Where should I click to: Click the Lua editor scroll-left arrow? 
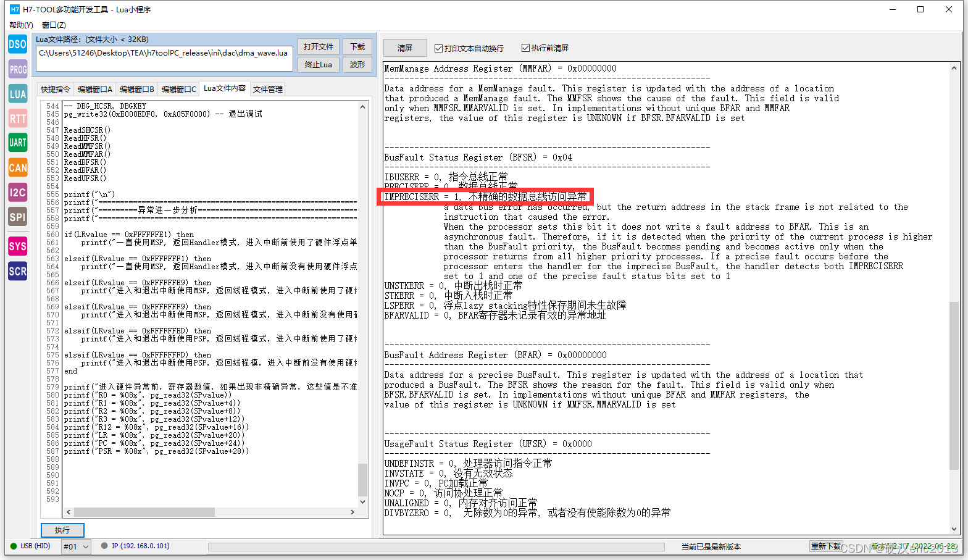click(x=69, y=512)
